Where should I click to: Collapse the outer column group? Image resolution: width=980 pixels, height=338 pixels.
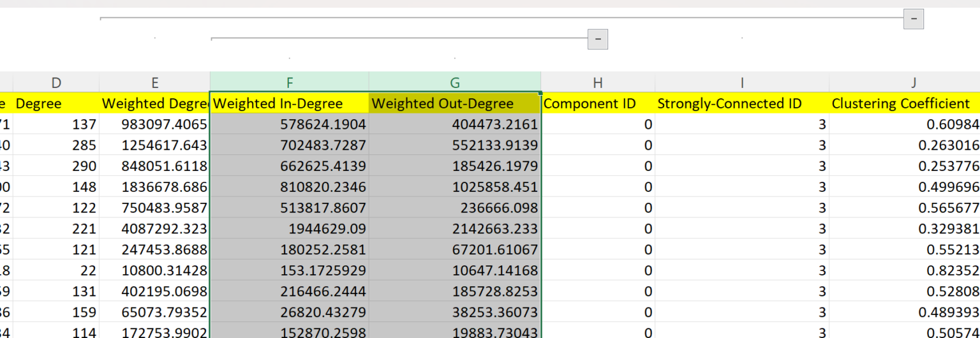[914, 19]
